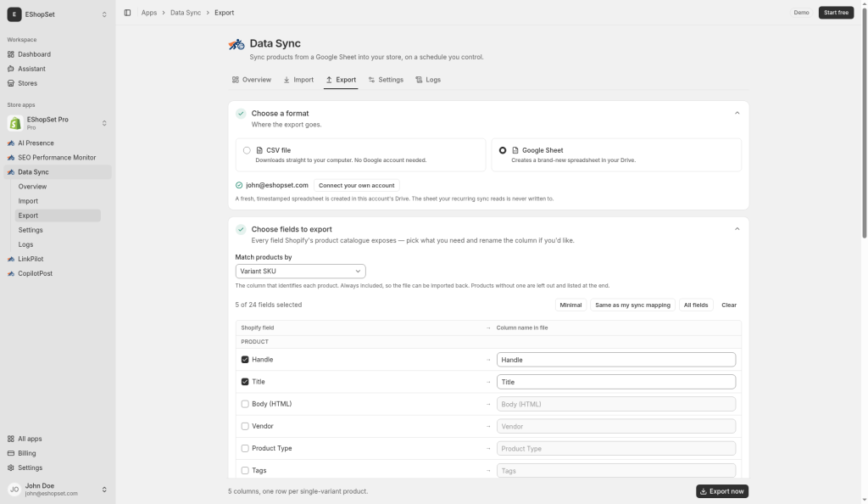Toggle the sidebar panel icon

[x=127, y=13]
